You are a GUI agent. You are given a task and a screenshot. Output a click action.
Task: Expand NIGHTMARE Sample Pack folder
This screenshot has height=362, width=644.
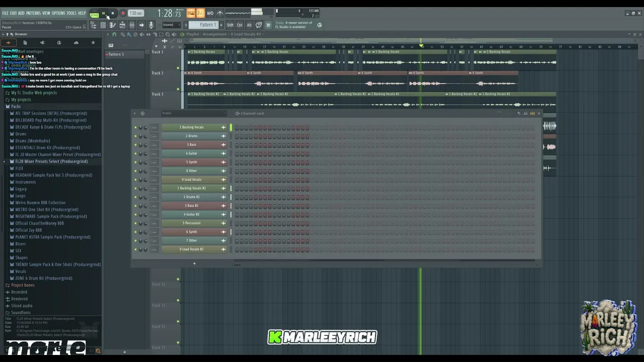pos(51,217)
